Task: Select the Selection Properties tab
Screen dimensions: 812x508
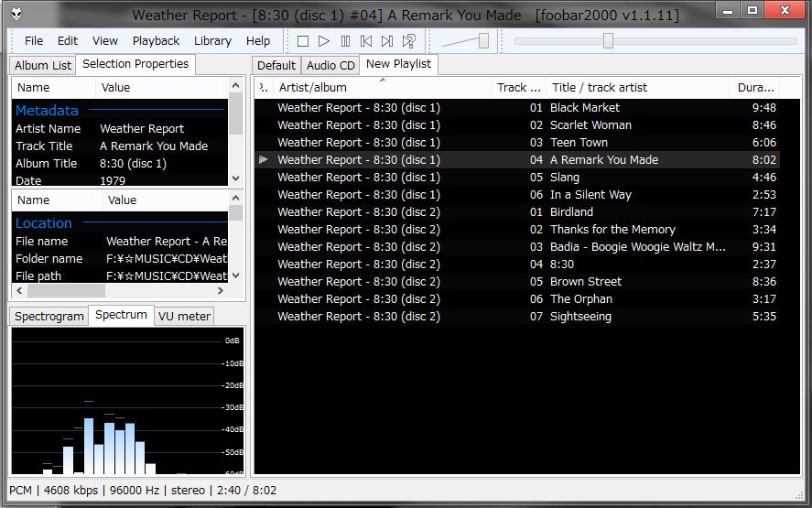Action: [135, 64]
